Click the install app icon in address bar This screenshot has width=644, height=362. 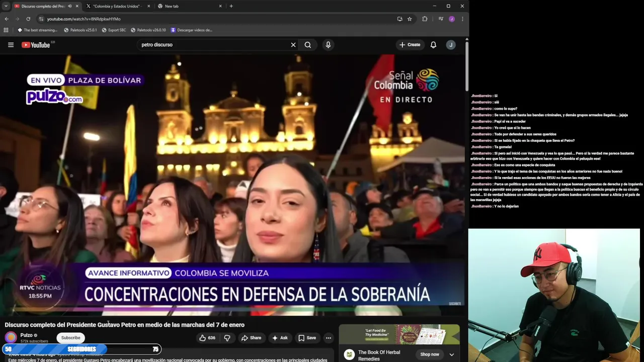click(x=399, y=19)
